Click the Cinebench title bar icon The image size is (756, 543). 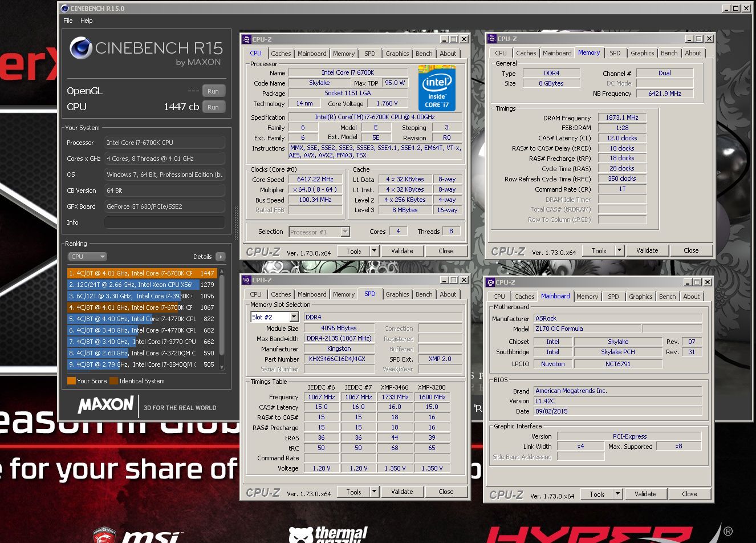point(64,9)
